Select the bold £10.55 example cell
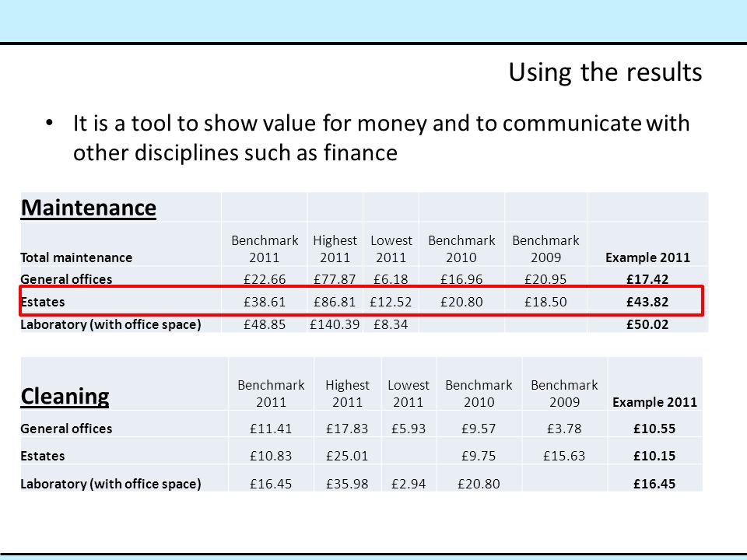The image size is (747, 560). (654, 429)
